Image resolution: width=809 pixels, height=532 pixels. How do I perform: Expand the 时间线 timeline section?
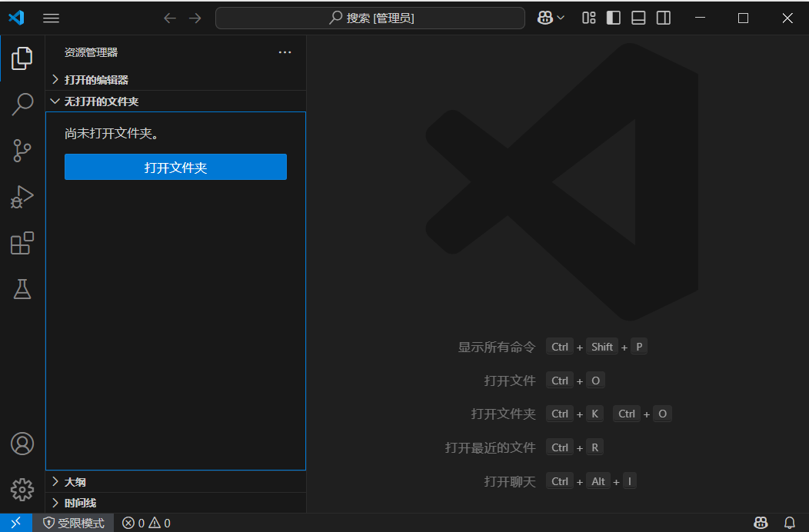tap(176, 503)
